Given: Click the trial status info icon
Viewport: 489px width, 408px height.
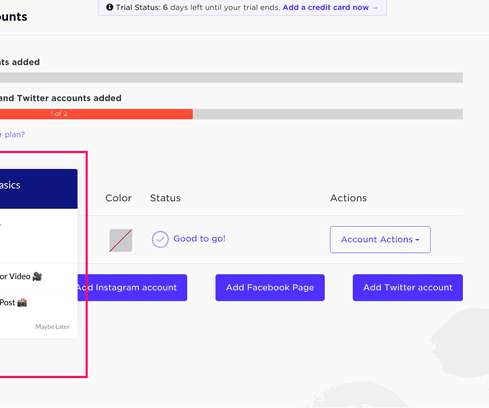Looking at the screenshot, I should (110, 7).
